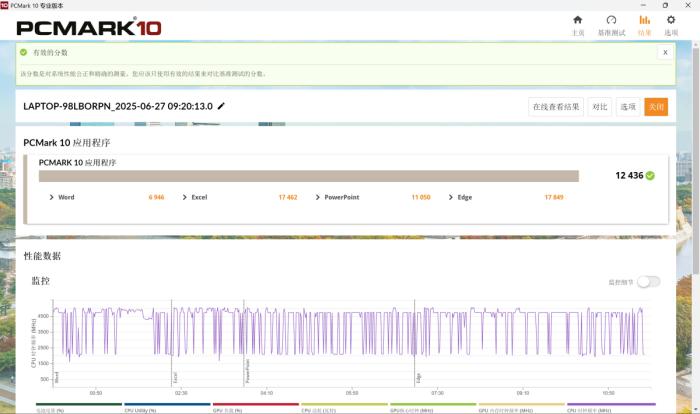The height and width of the screenshot is (414, 700).
Task: Expand the Word score row
Action: pos(52,197)
